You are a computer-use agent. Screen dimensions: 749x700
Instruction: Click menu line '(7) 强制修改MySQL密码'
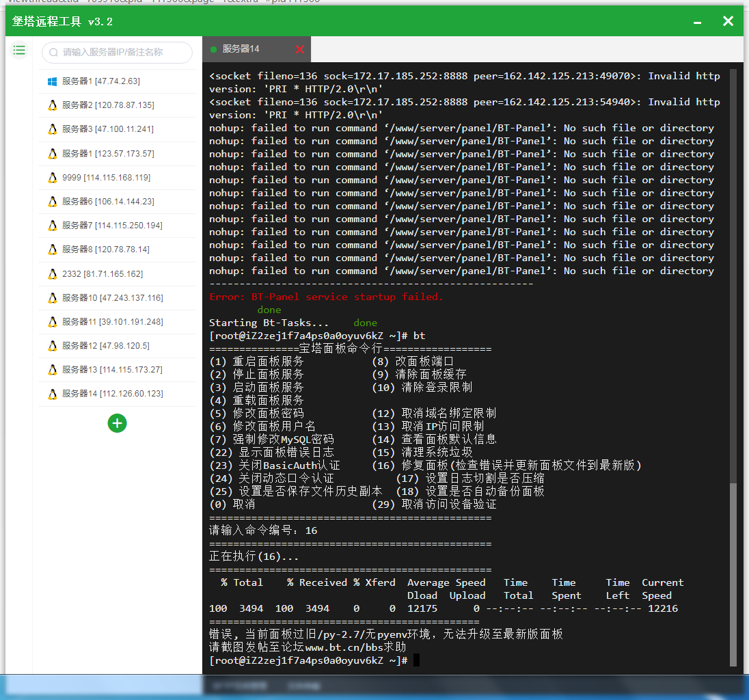click(x=272, y=440)
